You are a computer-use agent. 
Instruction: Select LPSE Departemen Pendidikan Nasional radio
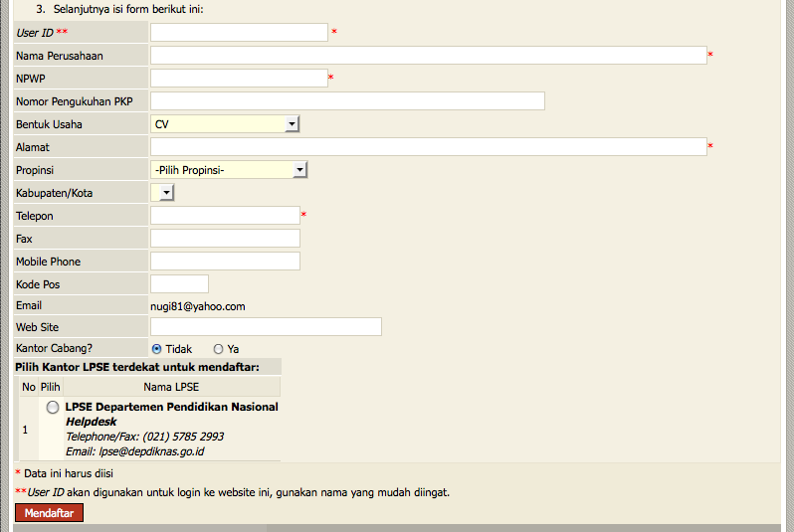(52, 408)
